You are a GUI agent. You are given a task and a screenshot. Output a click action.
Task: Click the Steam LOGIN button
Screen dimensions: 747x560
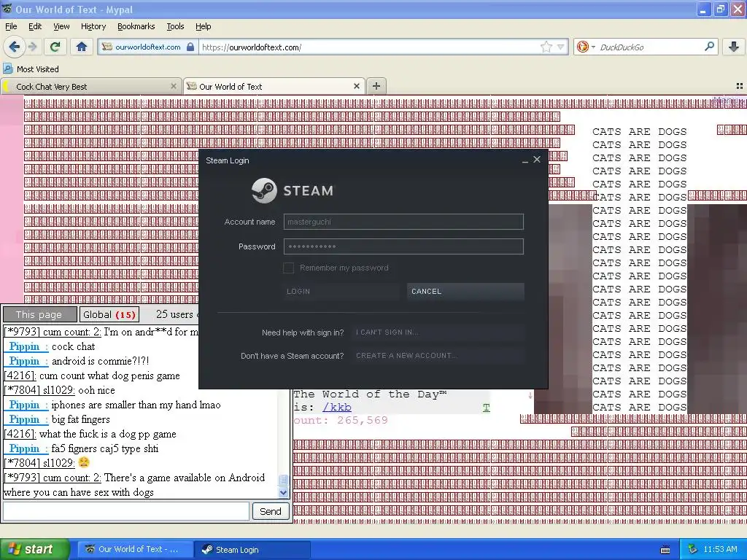[x=342, y=292]
